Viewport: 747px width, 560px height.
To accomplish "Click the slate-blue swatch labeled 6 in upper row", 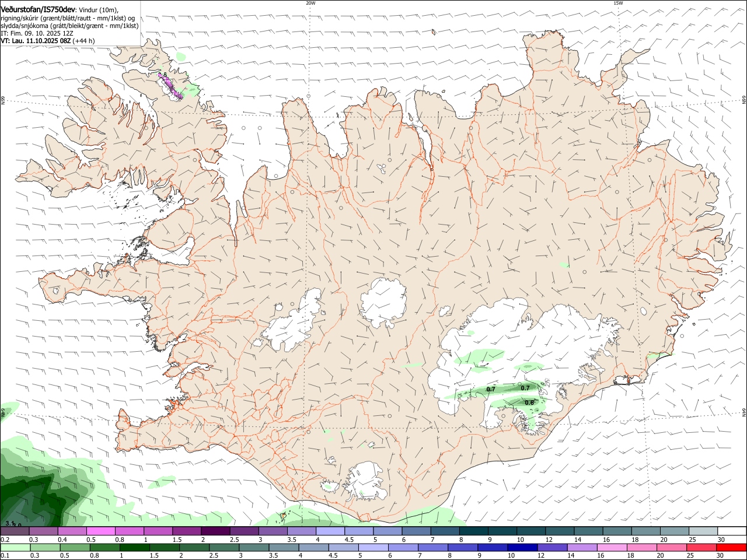I will [417, 531].
